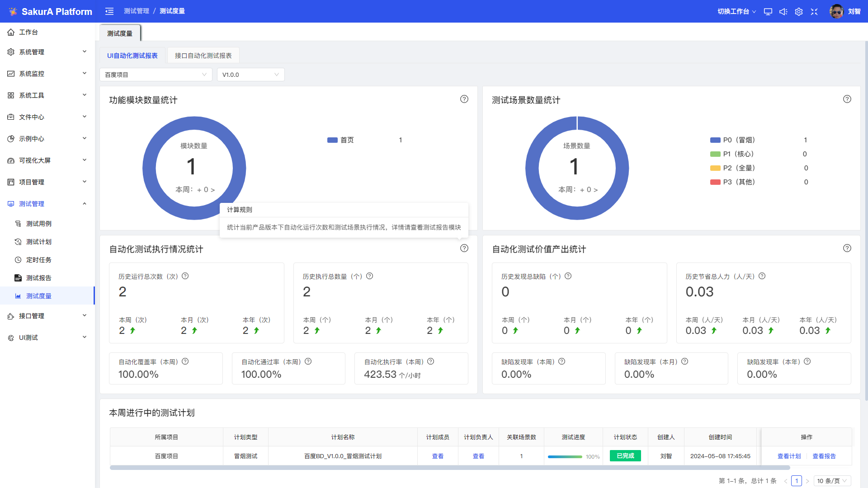The height and width of the screenshot is (488, 868).
Task: Open the 10 条/页 page size dropdown
Action: (x=832, y=481)
